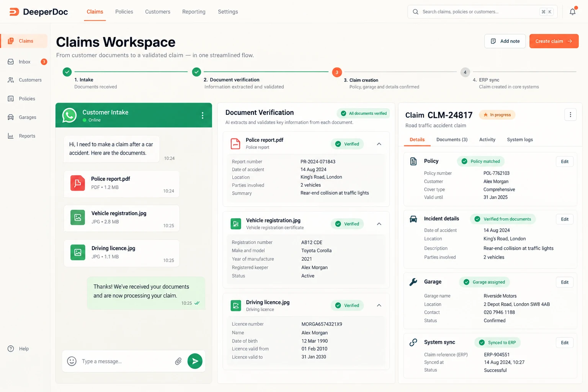Image resolution: width=588 pixels, height=392 pixels.
Task: Click Driving licence.jpg image icon in verification
Action: pos(236,305)
